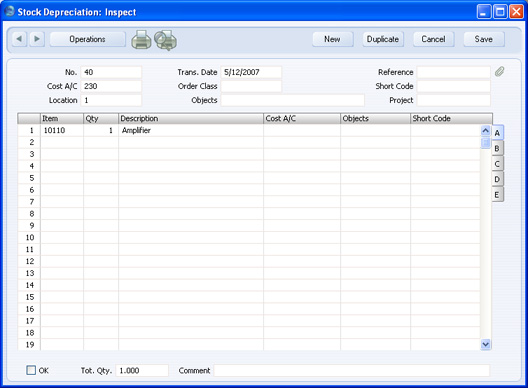This screenshot has width=528, height=388.
Task: Click the New button
Action: [x=333, y=39]
